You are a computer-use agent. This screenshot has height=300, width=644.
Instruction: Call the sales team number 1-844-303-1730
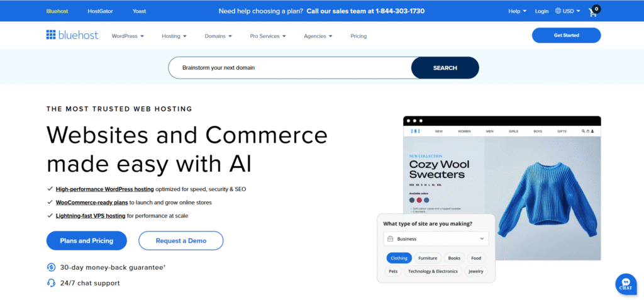399,11
